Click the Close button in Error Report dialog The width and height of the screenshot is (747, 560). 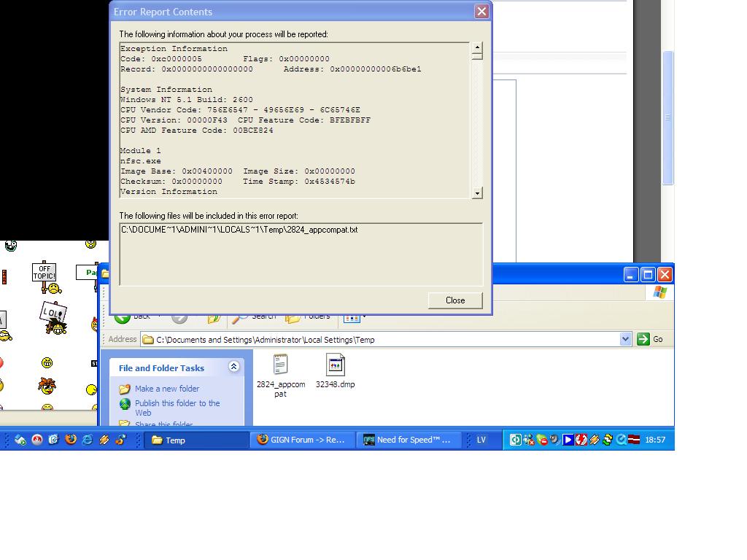[454, 300]
